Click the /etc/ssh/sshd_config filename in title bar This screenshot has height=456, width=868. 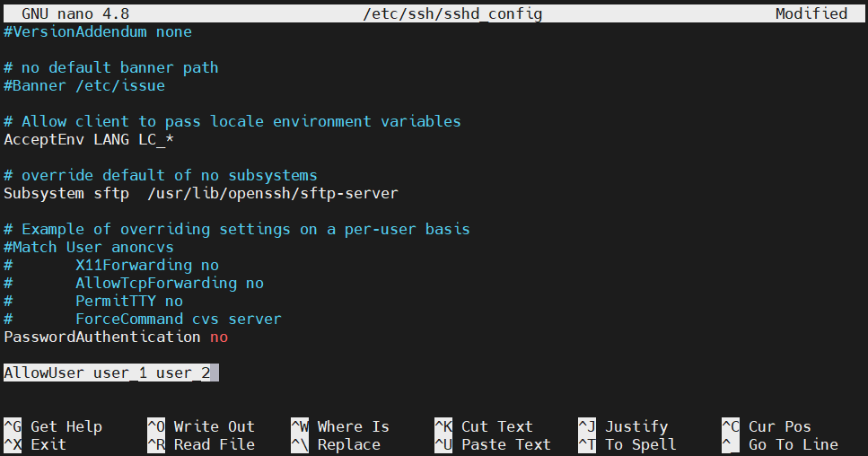click(x=452, y=13)
